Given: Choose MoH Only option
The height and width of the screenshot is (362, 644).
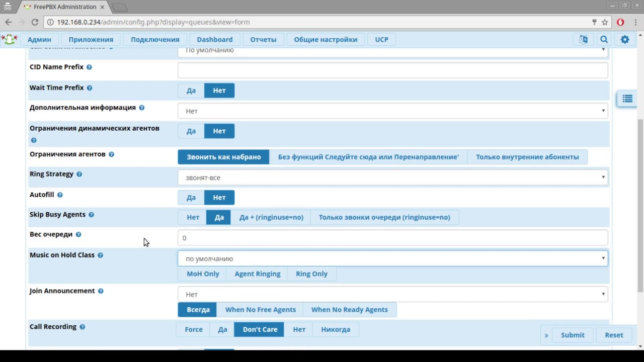Looking at the screenshot, I should tap(203, 274).
